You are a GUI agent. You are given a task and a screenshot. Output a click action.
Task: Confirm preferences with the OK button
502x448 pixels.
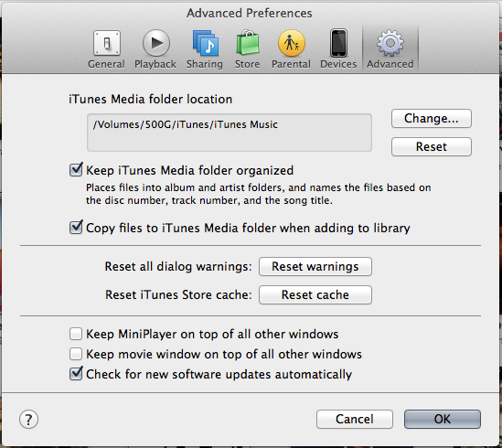[443, 419]
